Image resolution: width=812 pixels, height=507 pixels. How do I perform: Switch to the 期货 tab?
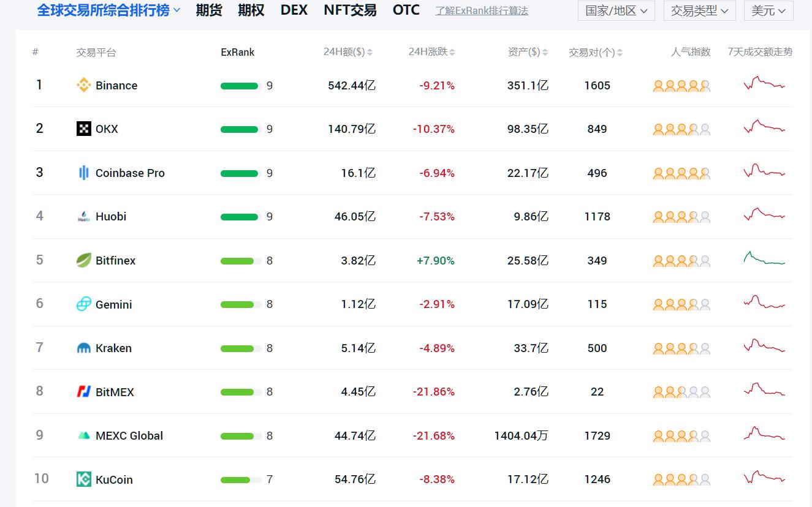tap(209, 10)
